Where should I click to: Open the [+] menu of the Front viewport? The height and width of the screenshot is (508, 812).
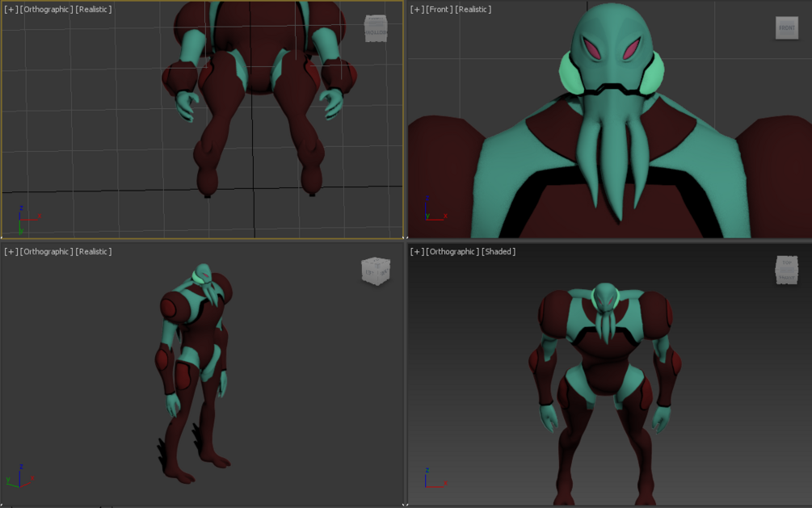click(417, 10)
